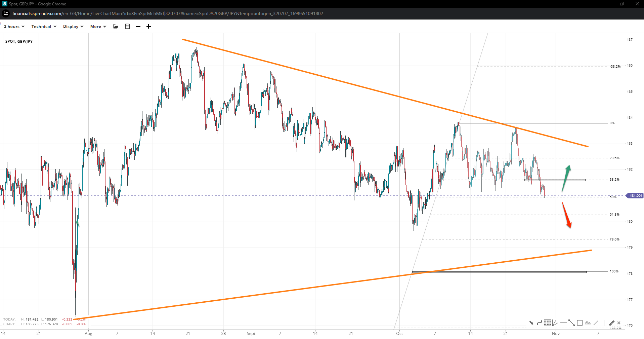Image resolution: width=644 pixels, height=339 pixels.
Task: Select the Abc text annotation tool
Action: [x=588, y=323]
